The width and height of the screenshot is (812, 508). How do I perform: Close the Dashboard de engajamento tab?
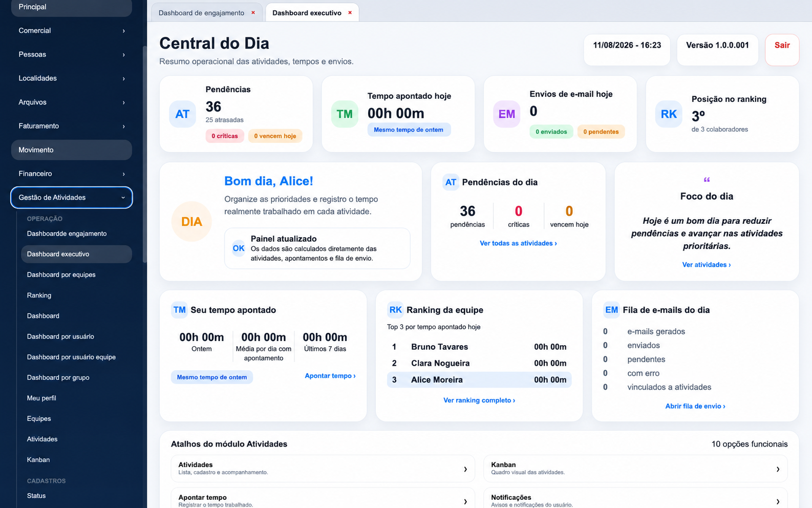253,13
